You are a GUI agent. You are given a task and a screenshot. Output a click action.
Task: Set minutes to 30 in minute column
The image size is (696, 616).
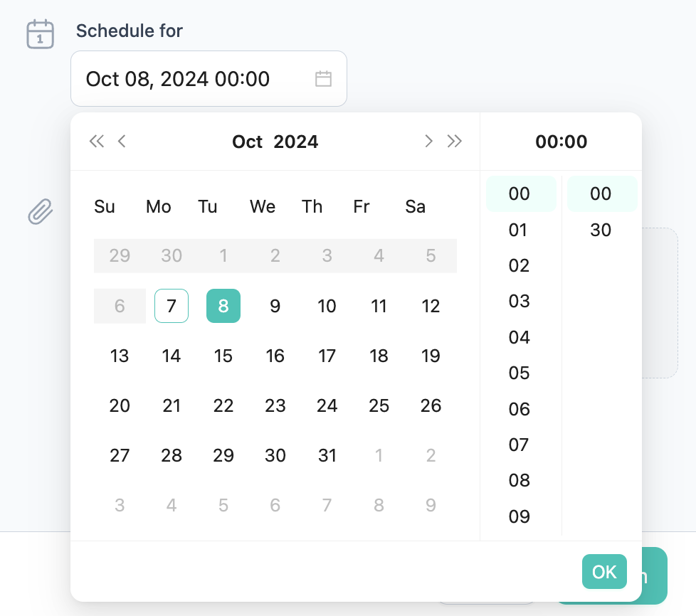tap(601, 230)
